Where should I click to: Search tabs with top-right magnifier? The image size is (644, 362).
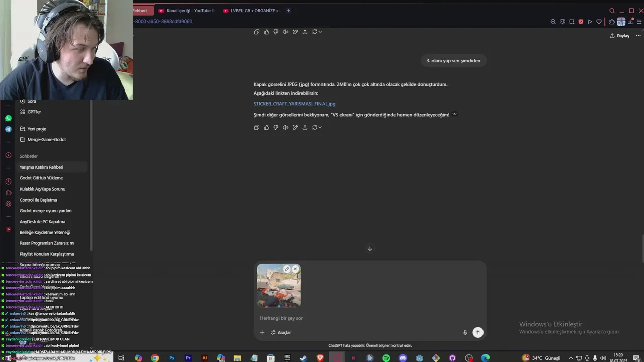click(x=612, y=11)
